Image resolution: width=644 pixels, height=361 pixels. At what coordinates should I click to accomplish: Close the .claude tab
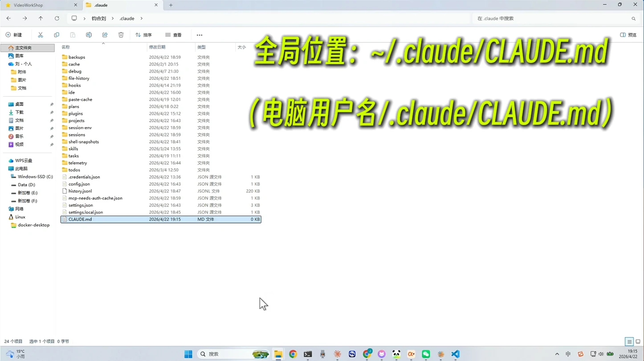click(x=156, y=5)
